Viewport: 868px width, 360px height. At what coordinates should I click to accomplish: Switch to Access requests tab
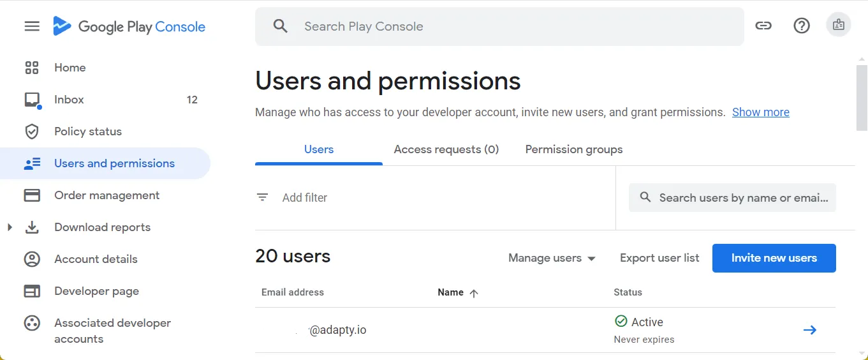coord(446,149)
